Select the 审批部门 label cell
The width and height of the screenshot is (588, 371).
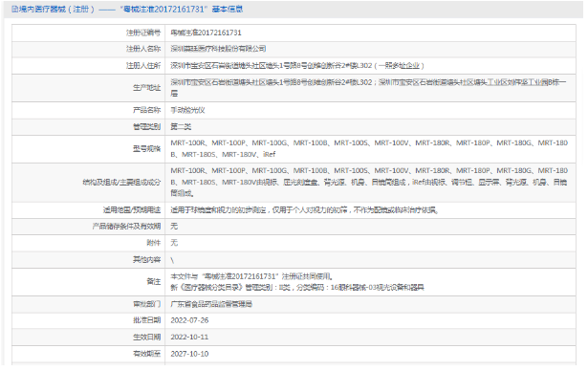pos(89,304)
